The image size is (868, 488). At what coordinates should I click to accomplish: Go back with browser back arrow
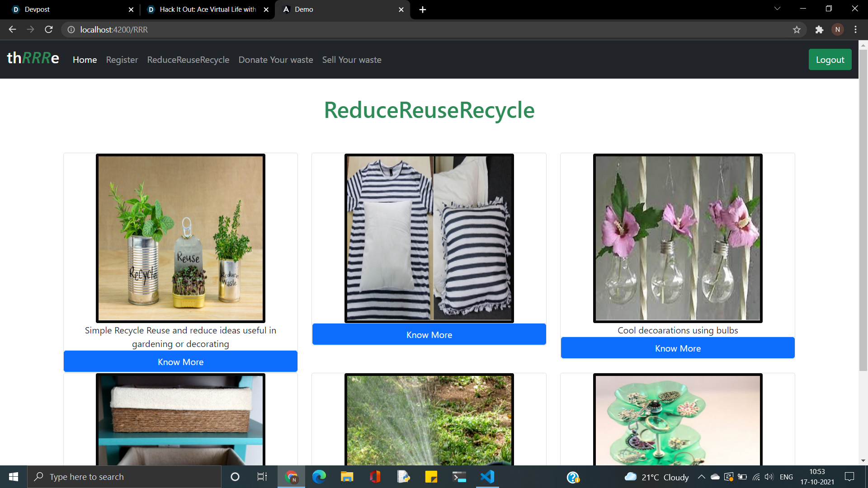tap(12, 29)
